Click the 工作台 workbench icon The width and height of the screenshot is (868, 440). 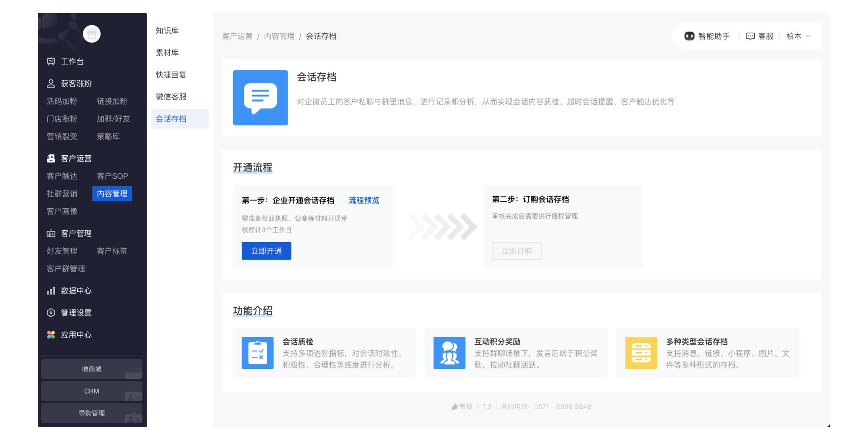(x=51, y=62)
